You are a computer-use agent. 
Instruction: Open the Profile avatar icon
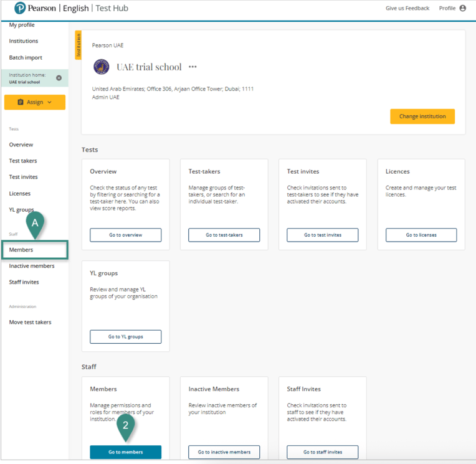click(x=462, y=9)
